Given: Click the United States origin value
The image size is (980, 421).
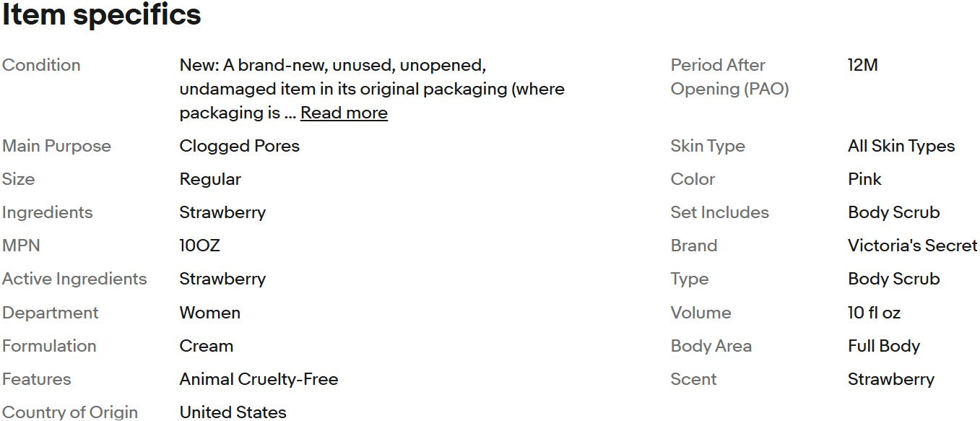Looking at the screenshot, I should point(233,412).
